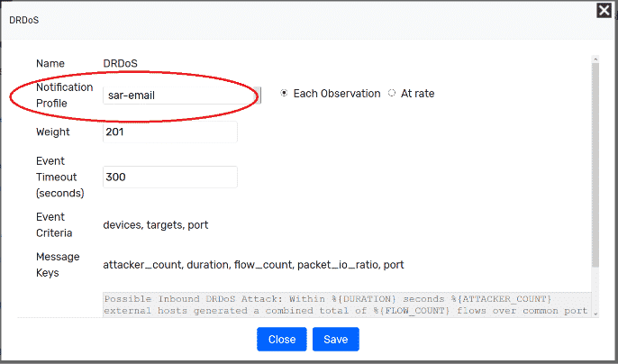
Task: Click the message box's scroll-down arrow
Action: coord(595,314)
